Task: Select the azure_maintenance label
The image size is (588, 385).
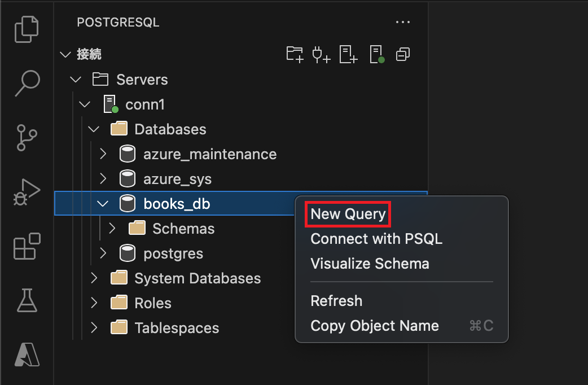Action: (x=210, y=154)
